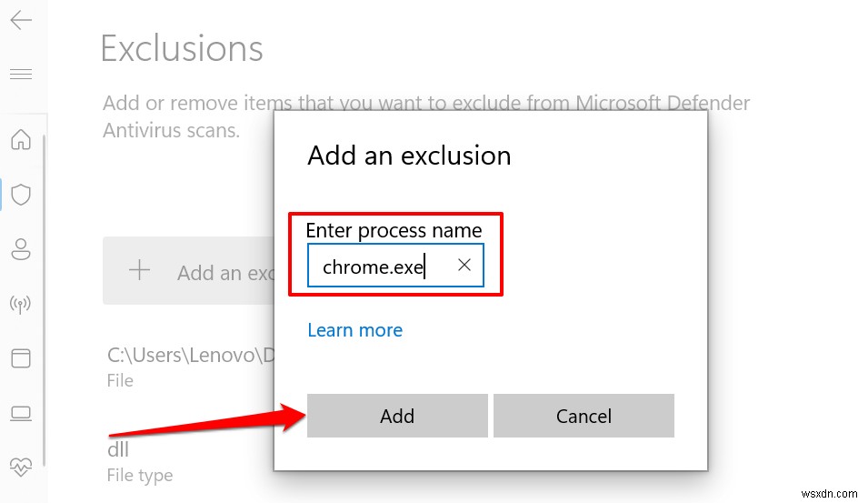
Task: Open Device security laptop icon
Action: point(20,413)
